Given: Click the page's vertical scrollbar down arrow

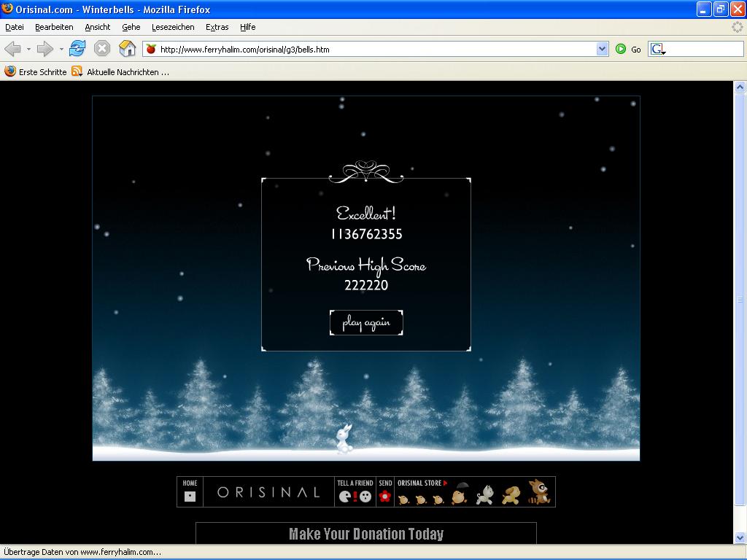Looking at the screenshot, I should [x=740, y=537].
